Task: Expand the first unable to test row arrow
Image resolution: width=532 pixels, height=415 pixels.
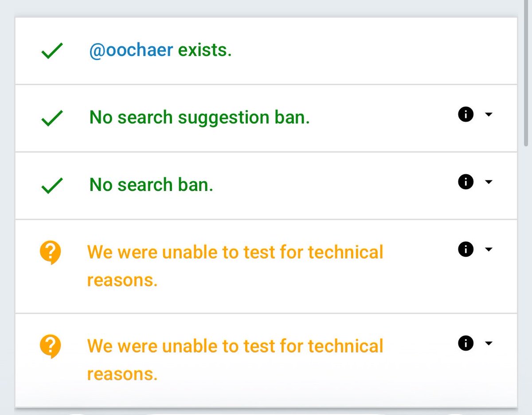Action: point(489,250)
